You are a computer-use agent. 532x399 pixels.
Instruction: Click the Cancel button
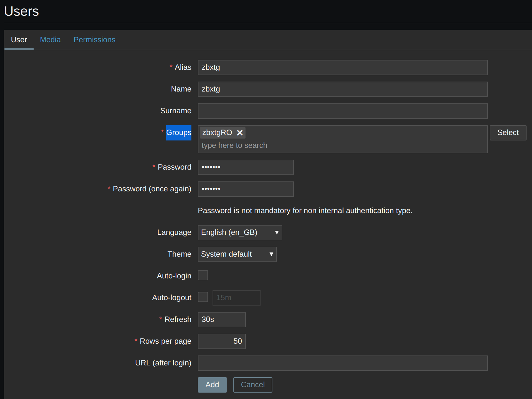click(x=253, y=385)
